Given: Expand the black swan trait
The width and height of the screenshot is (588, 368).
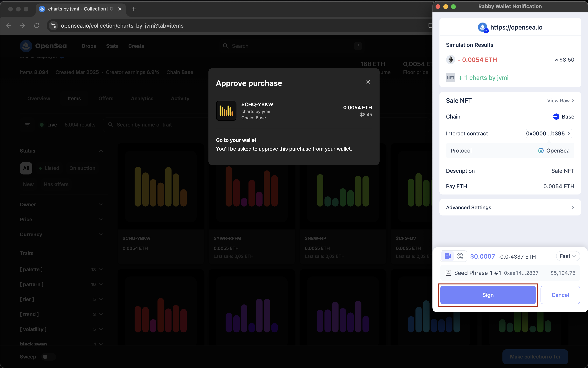Looking at the screenshot, I should 61,344.
